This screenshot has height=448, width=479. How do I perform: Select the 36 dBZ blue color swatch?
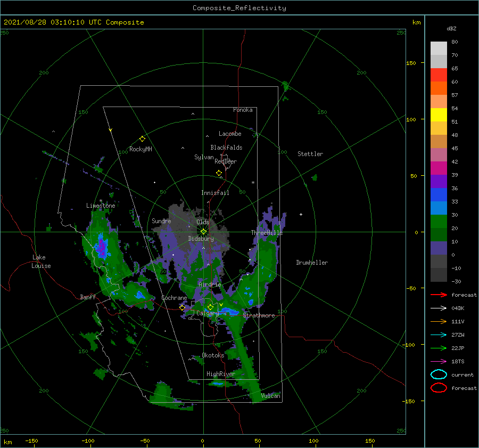[x=439, y=194]
